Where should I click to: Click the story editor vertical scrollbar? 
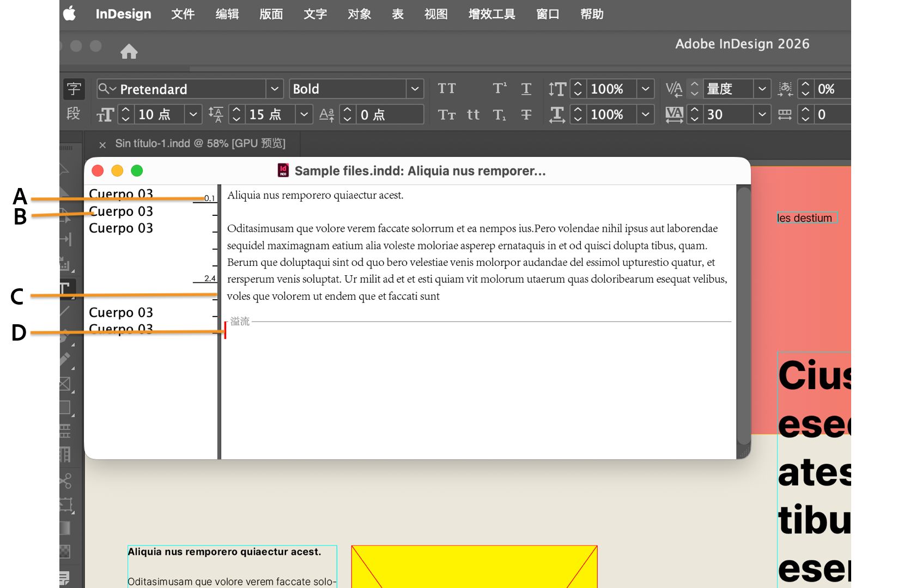tap(744, 316)
